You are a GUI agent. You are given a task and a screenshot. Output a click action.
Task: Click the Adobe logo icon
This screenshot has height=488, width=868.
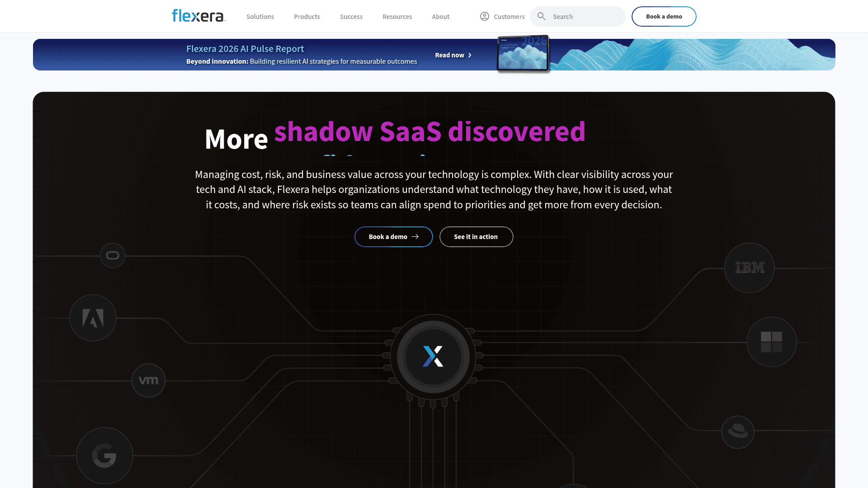point(93,318)
